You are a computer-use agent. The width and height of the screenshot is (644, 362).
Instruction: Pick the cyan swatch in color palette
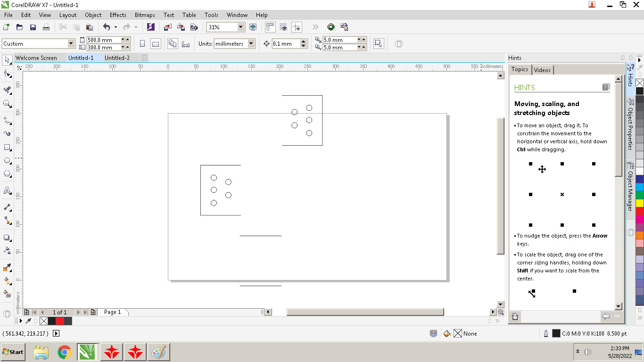[x=640, y=187]
